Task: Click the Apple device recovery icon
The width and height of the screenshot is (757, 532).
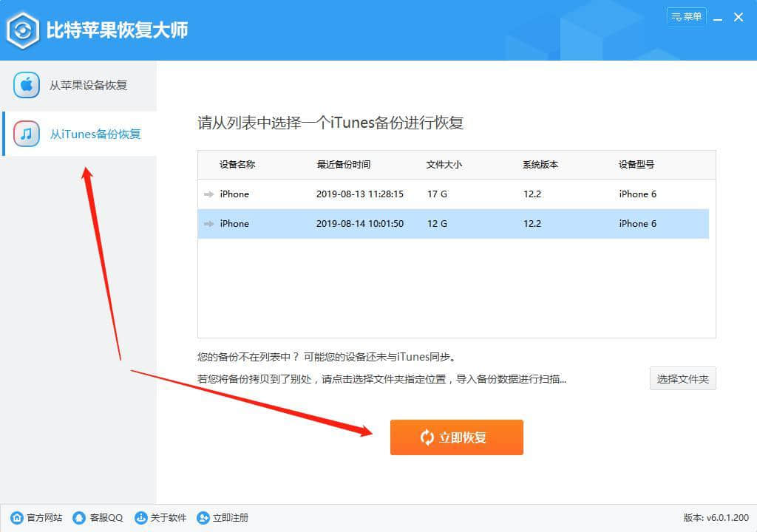Action: pos(27,85)
